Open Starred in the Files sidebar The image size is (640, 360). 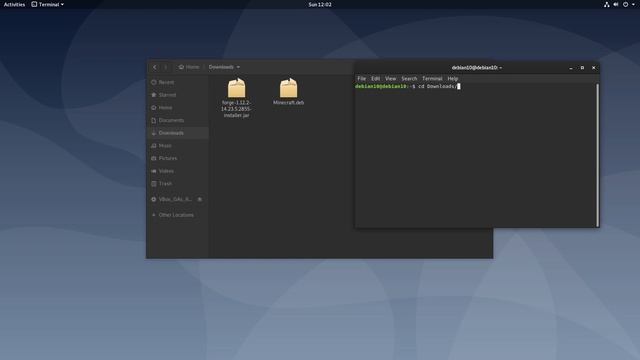[x=178, y=95]
